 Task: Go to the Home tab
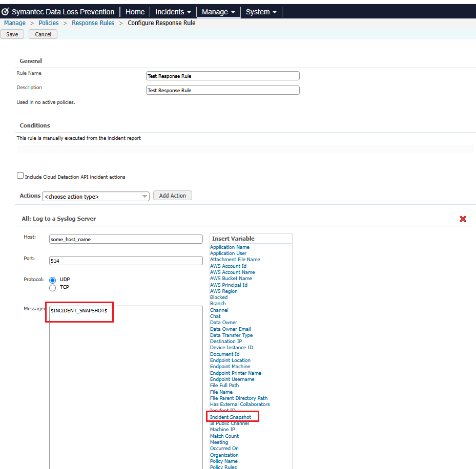[x=135, y=12]
